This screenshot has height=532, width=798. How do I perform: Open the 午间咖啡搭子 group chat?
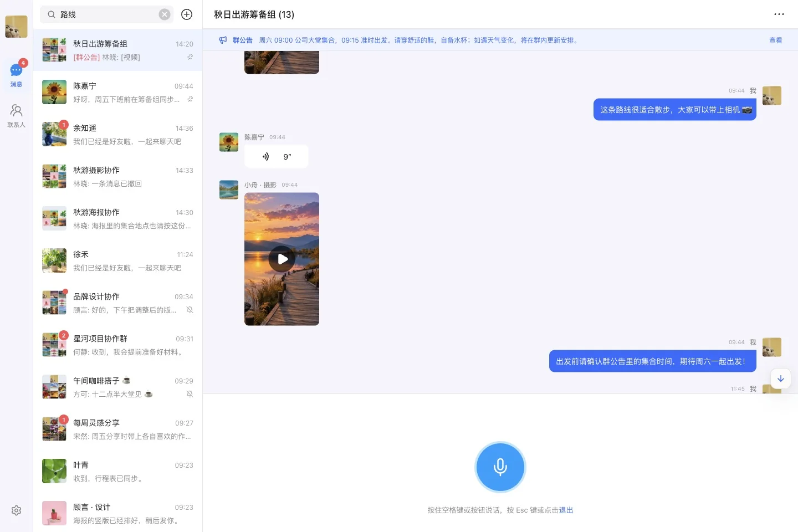point(117,387)
